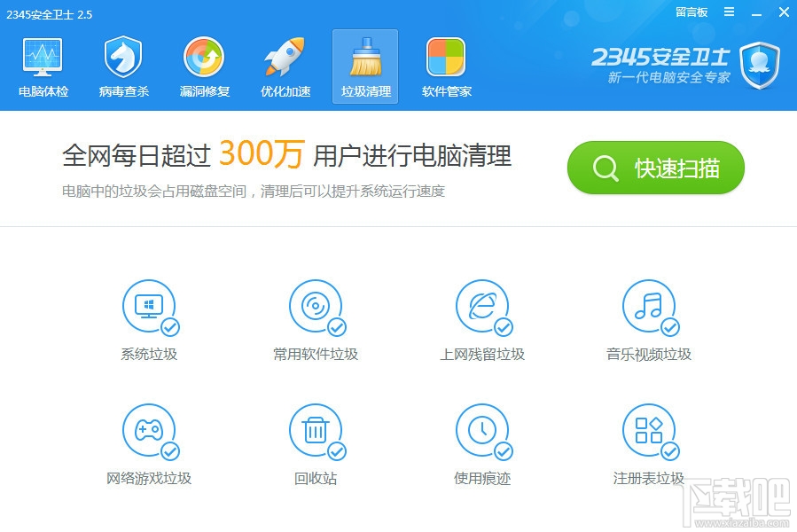Switch to the 垃圾清理 cleanup tab

click(364, 65)
